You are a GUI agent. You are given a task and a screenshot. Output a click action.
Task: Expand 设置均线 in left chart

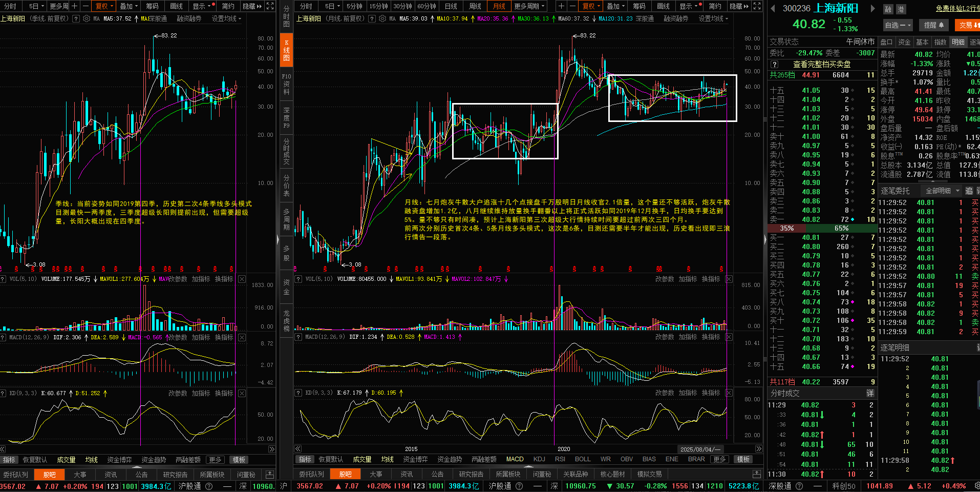tap(226, 18)
